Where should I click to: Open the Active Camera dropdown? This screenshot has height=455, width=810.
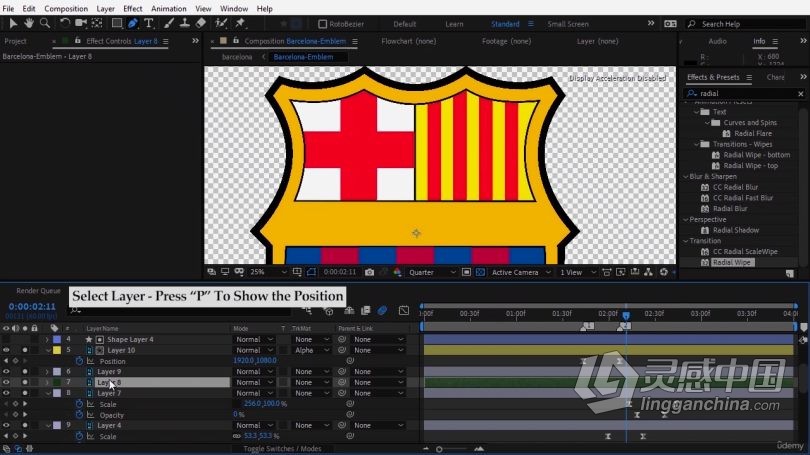(521, 272)
